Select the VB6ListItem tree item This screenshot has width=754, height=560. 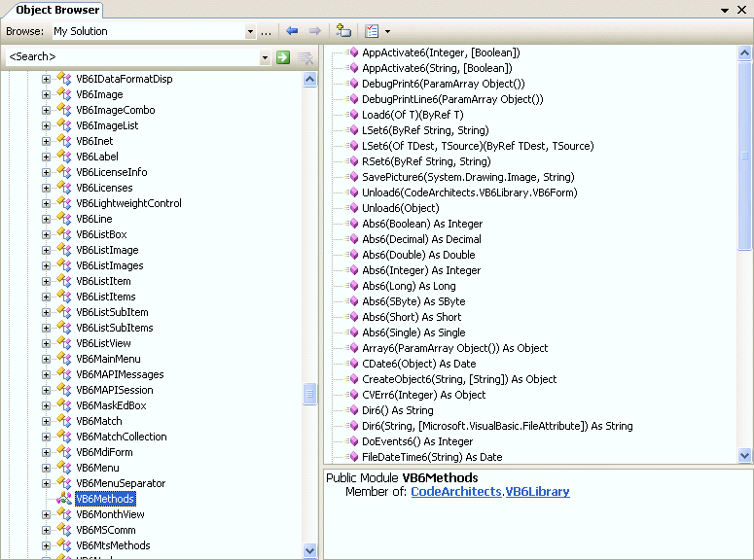pyautogui.click(x=103, y=281)
